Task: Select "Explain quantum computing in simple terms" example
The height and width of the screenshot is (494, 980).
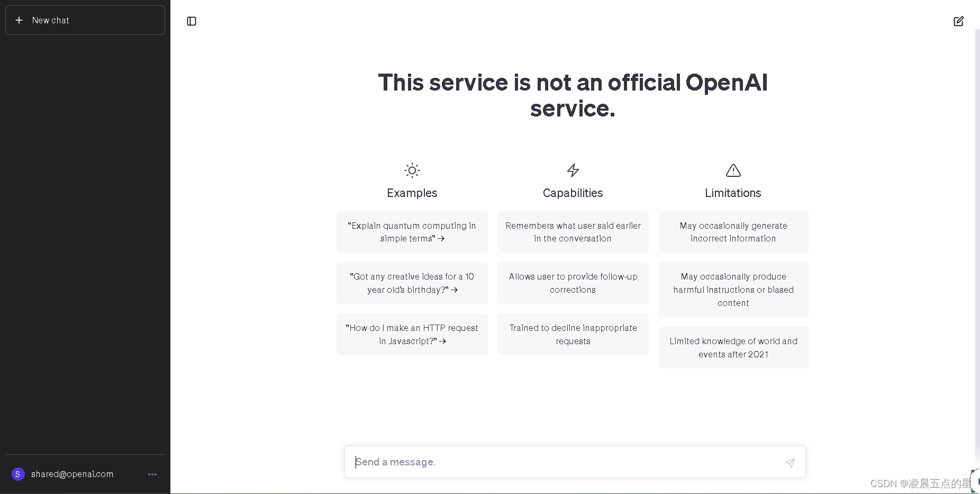Action: [x=412, y=232]
